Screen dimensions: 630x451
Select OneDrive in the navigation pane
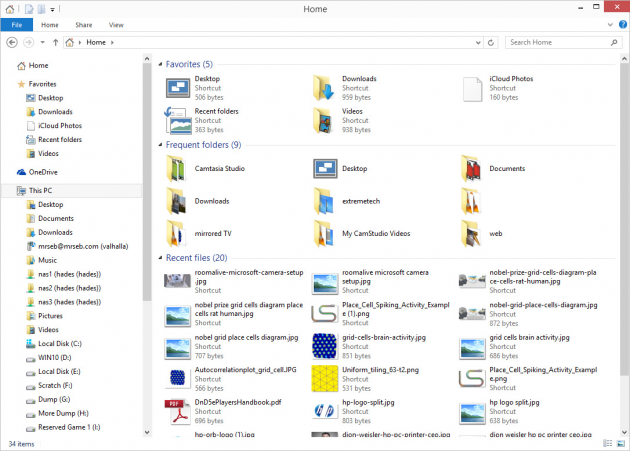pyautogui.click(x=44, y=172)
